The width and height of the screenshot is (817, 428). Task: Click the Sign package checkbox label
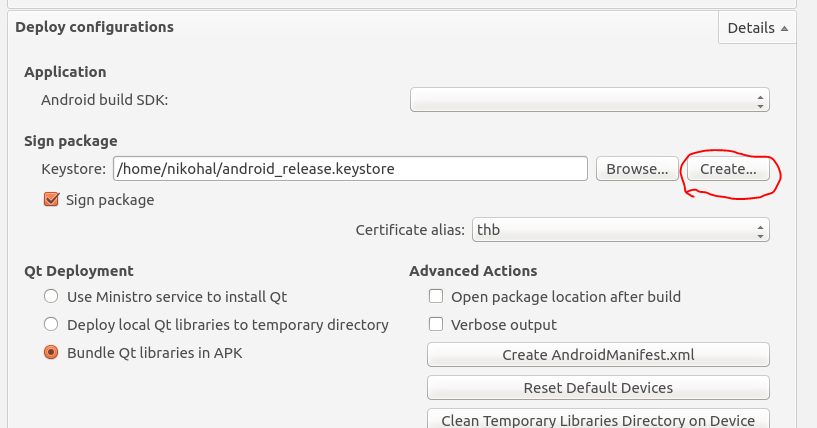tap(110, 200)
